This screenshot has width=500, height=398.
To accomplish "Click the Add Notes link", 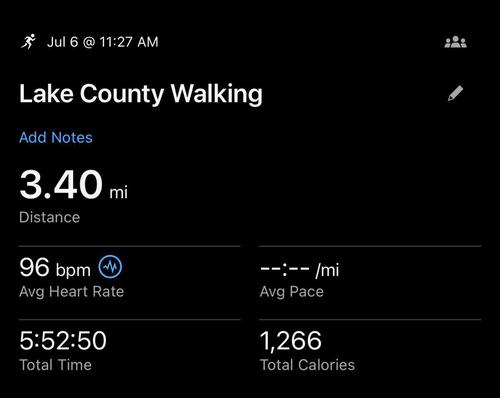I will [x=56, y=137].
